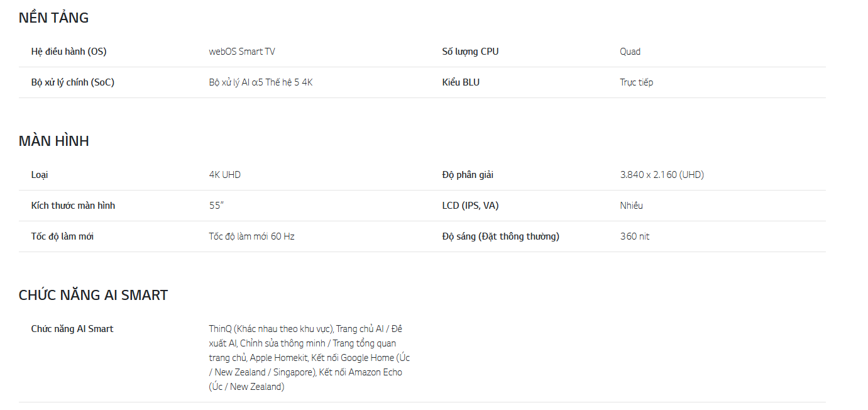Click the ThinQ AI Smart features description
The width and height of the screenshot is (868, 410).
309,357
